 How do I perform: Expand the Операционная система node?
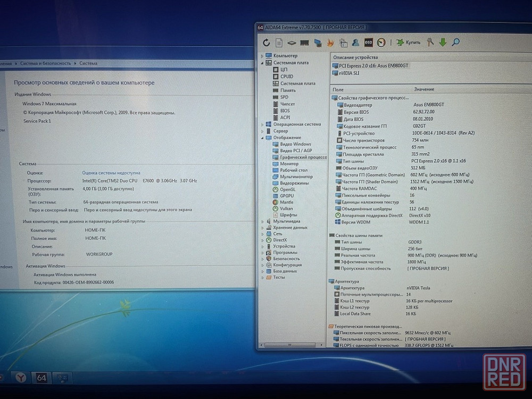click(x=262, y=124)
